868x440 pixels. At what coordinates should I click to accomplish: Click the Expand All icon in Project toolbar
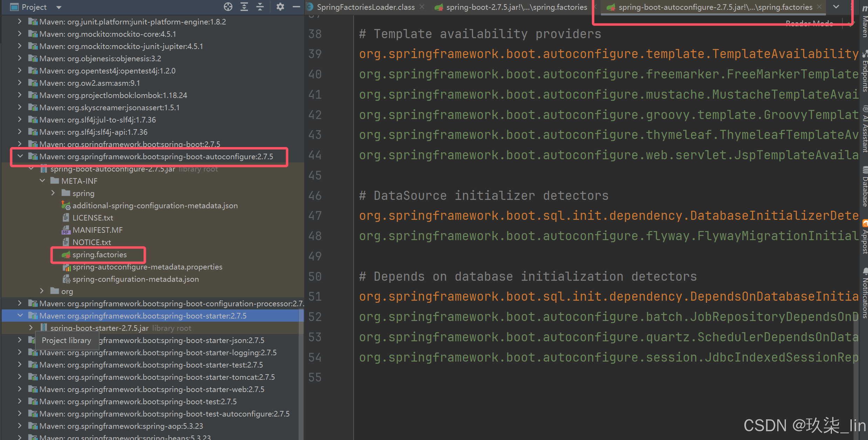tap(244, 7)
